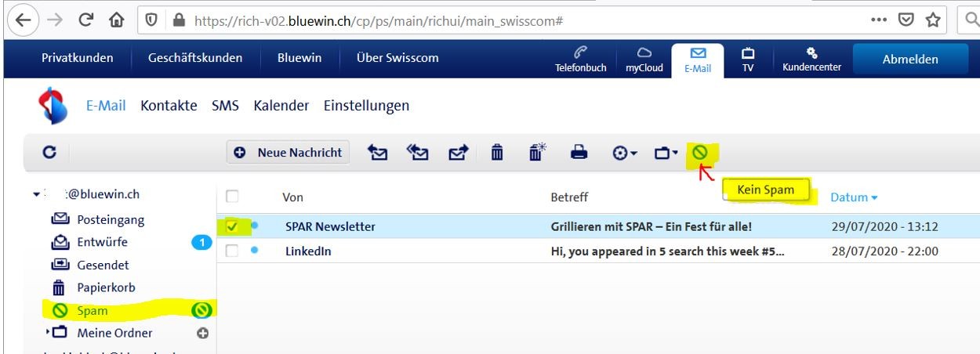Toggle the Datum sort order dropdown
980x354 pixels.
[855, 197]
